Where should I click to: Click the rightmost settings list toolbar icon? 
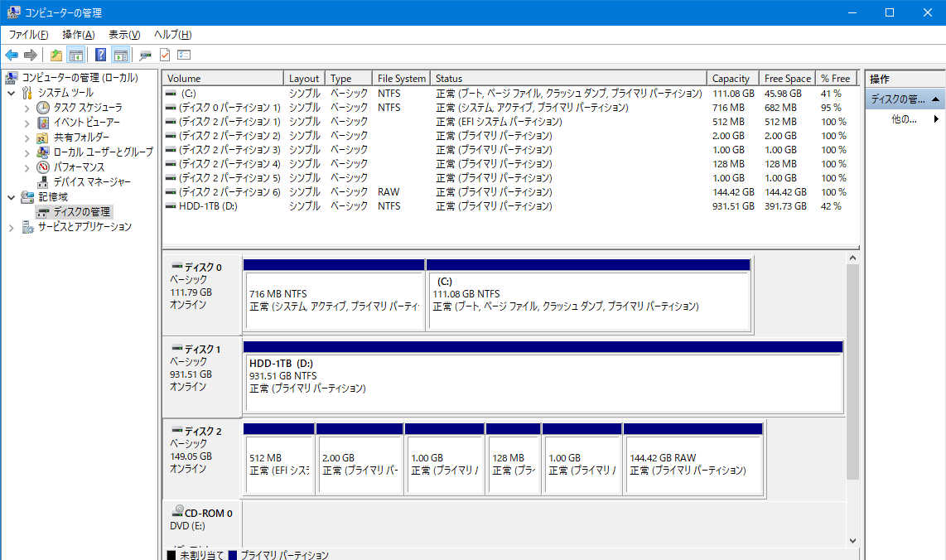[x=184, y=56]
